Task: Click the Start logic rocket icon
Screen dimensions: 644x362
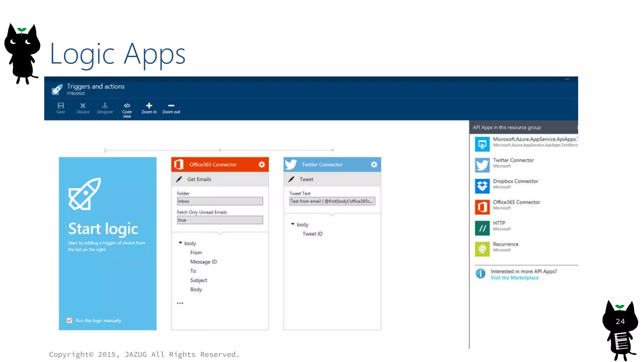Action: coord(85,194)
